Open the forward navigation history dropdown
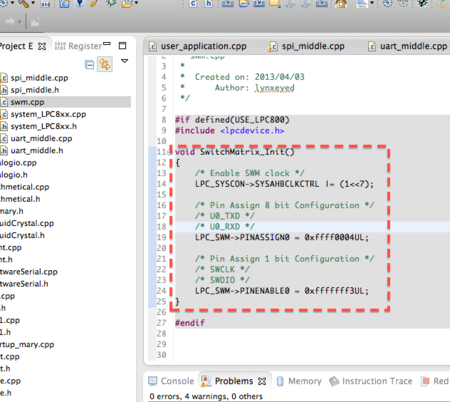 (20, 22)
